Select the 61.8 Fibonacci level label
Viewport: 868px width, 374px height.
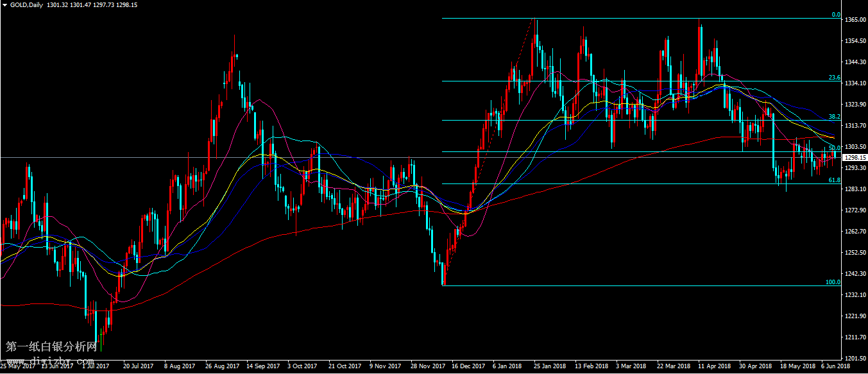tap(834, 180)
